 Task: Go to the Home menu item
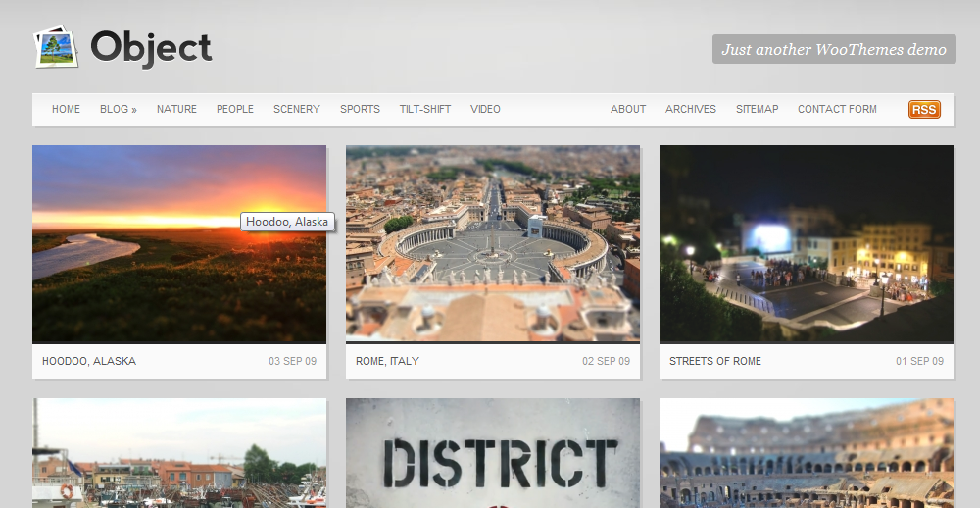[66, 109]
